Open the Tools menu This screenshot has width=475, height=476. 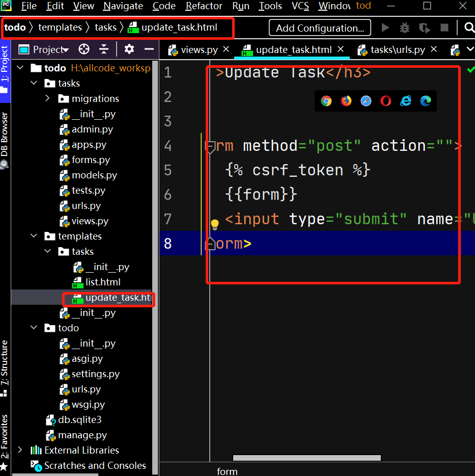coord(270,6)
